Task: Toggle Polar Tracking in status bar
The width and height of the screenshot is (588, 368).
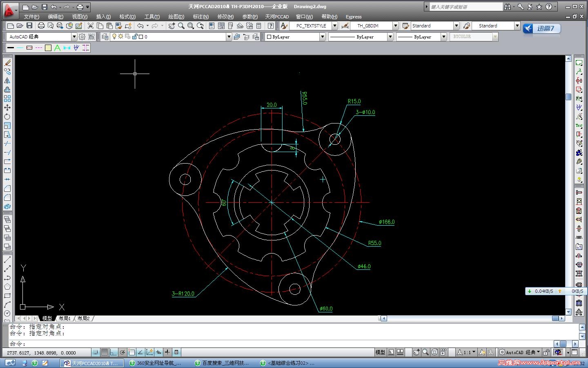Action: 122,352
